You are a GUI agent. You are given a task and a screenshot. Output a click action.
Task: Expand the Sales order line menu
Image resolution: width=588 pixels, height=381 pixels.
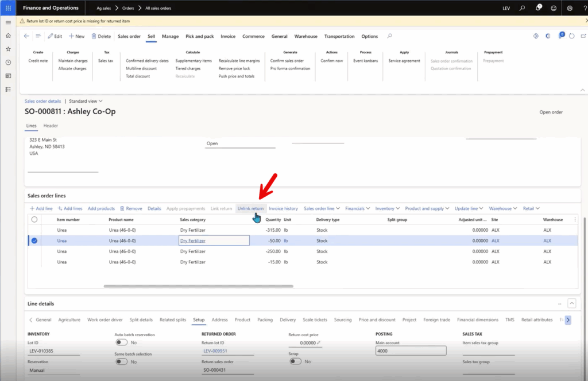click(322, 209)
